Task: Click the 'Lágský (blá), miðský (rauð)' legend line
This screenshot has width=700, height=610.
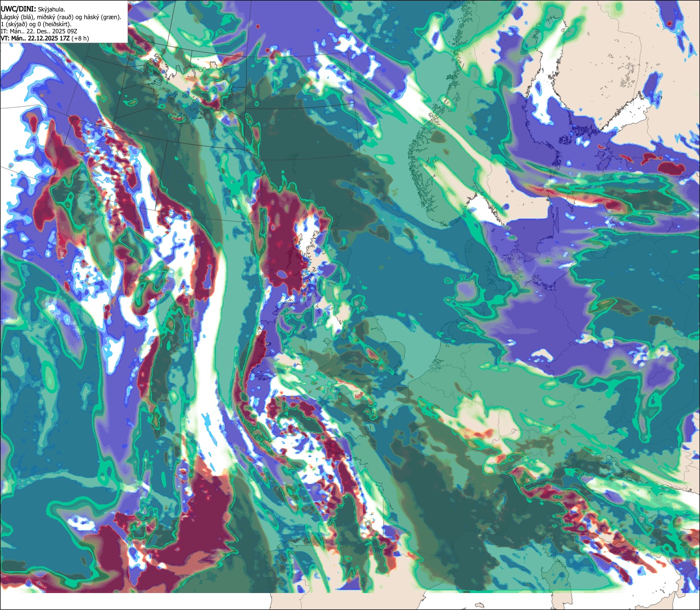Action: click(x=61, y=16)
